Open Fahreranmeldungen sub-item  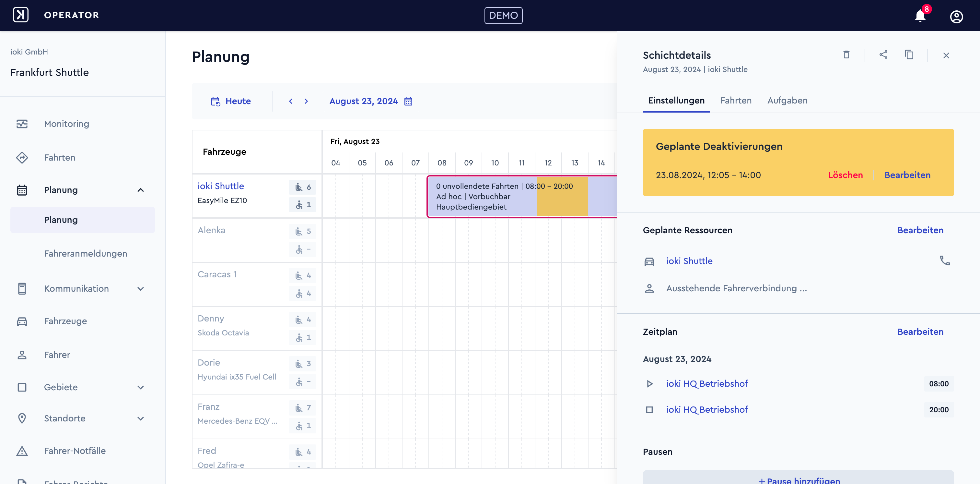[x=85, y=254]
